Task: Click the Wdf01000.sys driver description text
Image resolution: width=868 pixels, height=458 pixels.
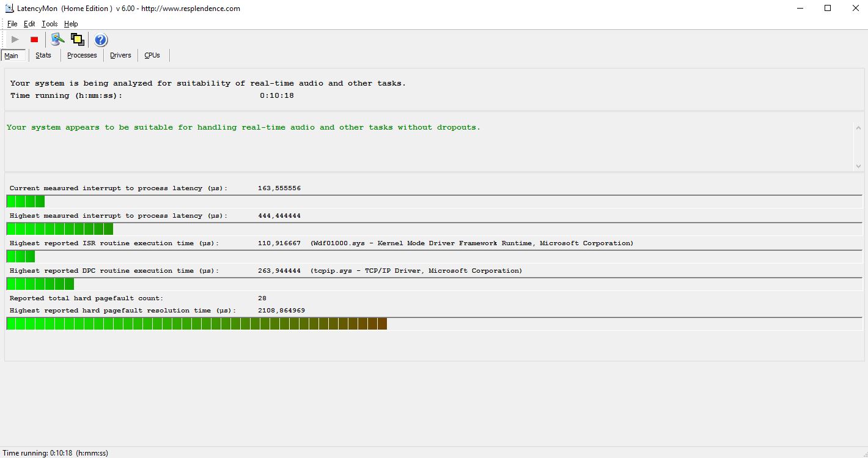Action: (x=472, y=243)
